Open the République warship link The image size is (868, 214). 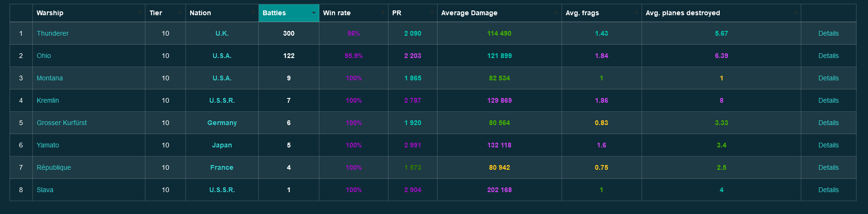[54, 167]
